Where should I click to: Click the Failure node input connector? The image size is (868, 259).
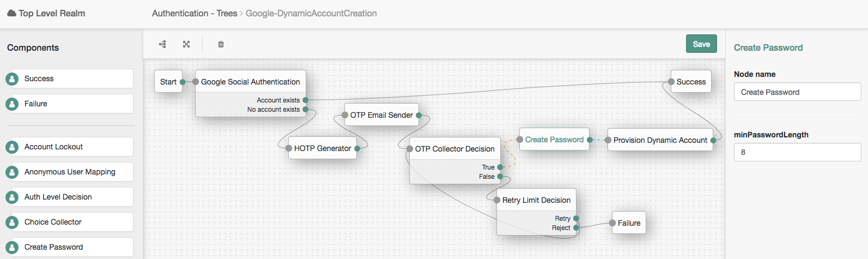tap(612, 223)
